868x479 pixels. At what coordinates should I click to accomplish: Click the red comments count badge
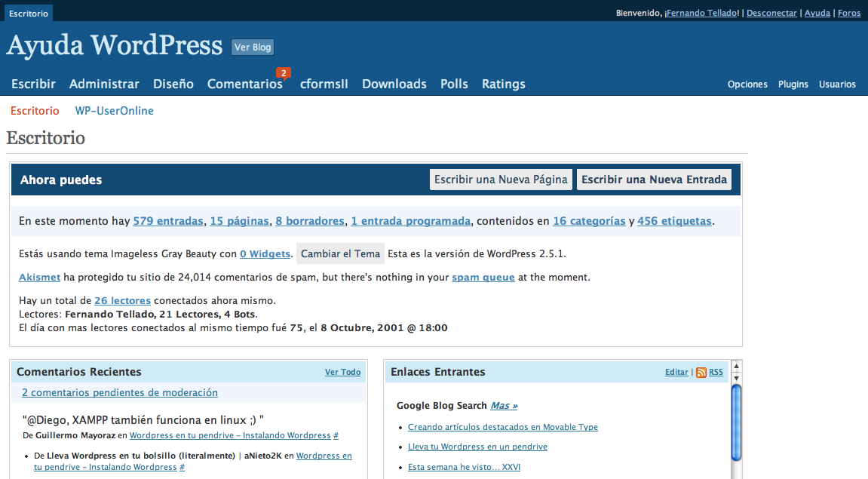283,73
